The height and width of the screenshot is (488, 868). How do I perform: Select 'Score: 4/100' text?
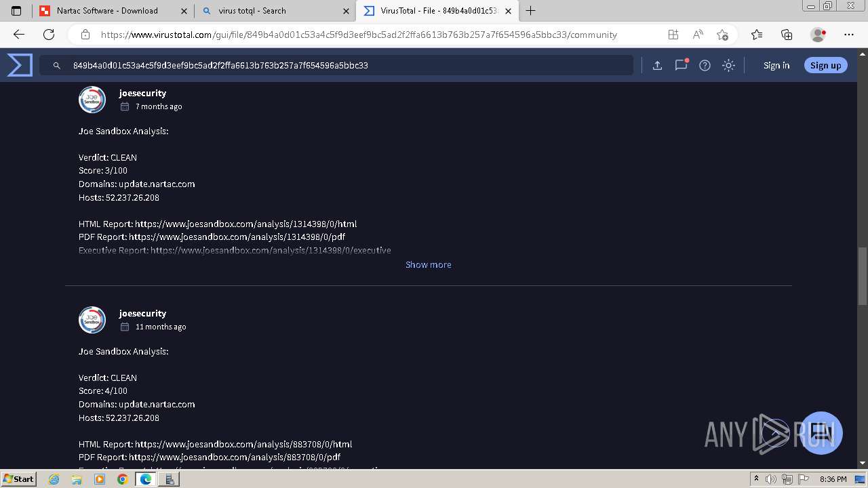tap(103, 391)
